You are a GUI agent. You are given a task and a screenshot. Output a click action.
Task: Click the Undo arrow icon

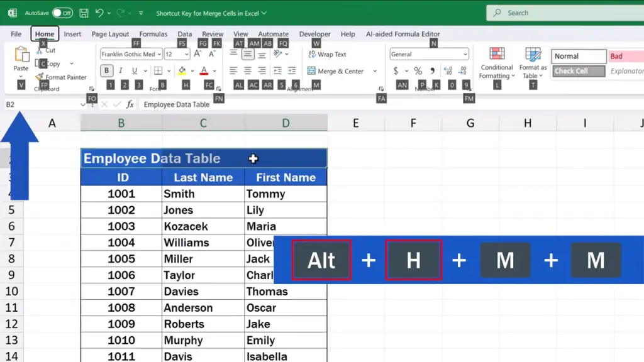click(x=99, y=13)
